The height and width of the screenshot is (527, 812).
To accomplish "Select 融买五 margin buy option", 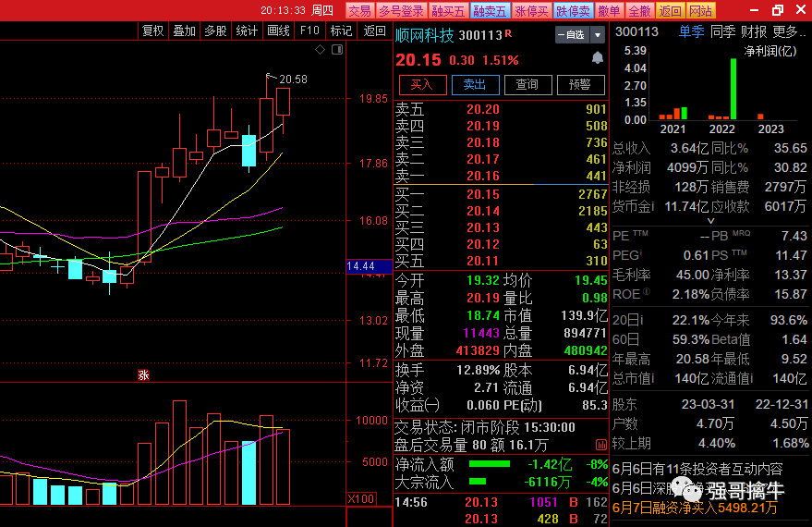I will click(448, 11).
